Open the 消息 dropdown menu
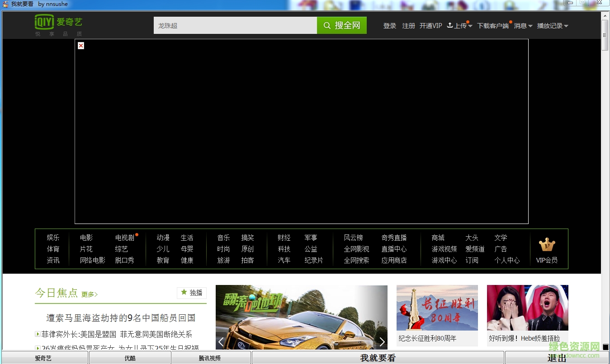 click(x=520, y=26)
